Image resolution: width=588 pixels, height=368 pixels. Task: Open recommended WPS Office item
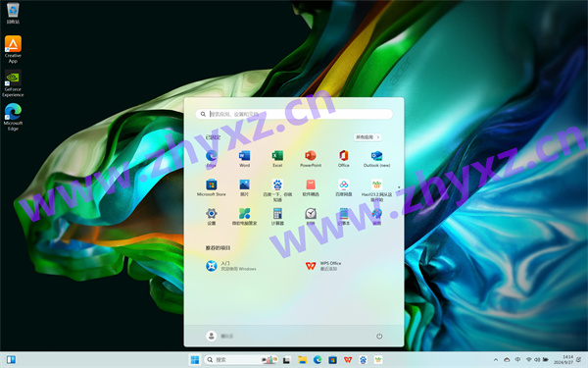click(323, 266)
